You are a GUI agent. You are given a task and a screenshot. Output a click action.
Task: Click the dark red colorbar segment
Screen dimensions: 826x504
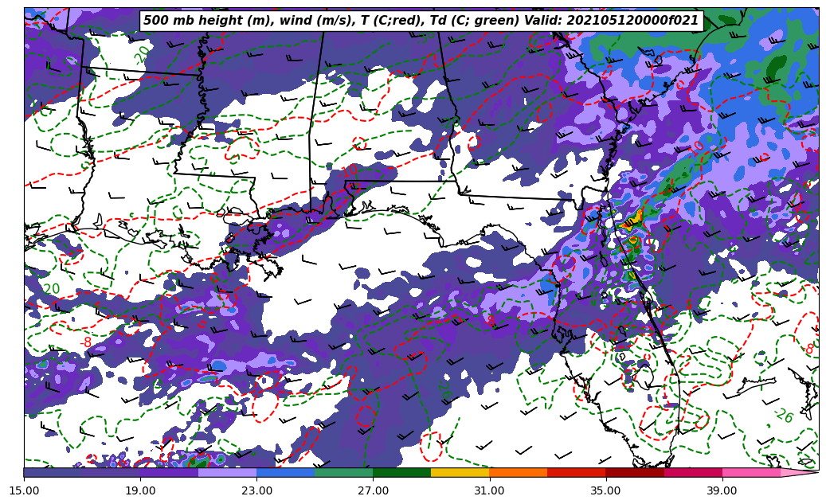(x=634, y=472)
